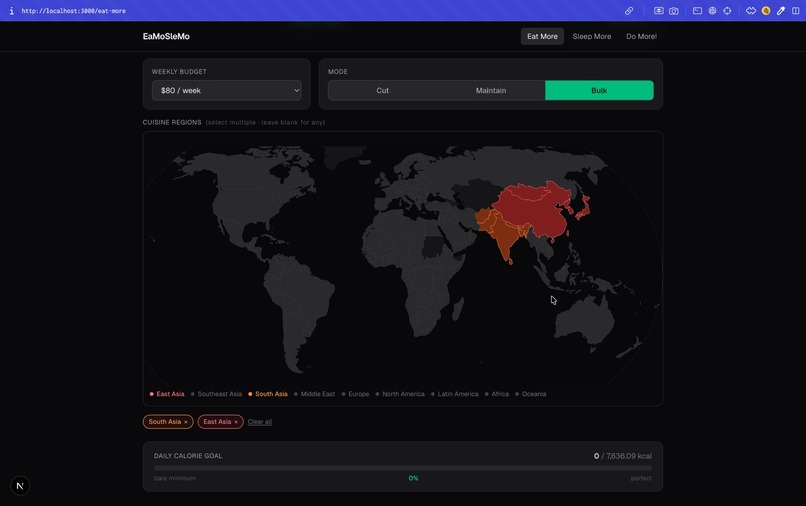806x506 pixels.
Task: Click the site info icon beside URL
Action: pos(11,11)
